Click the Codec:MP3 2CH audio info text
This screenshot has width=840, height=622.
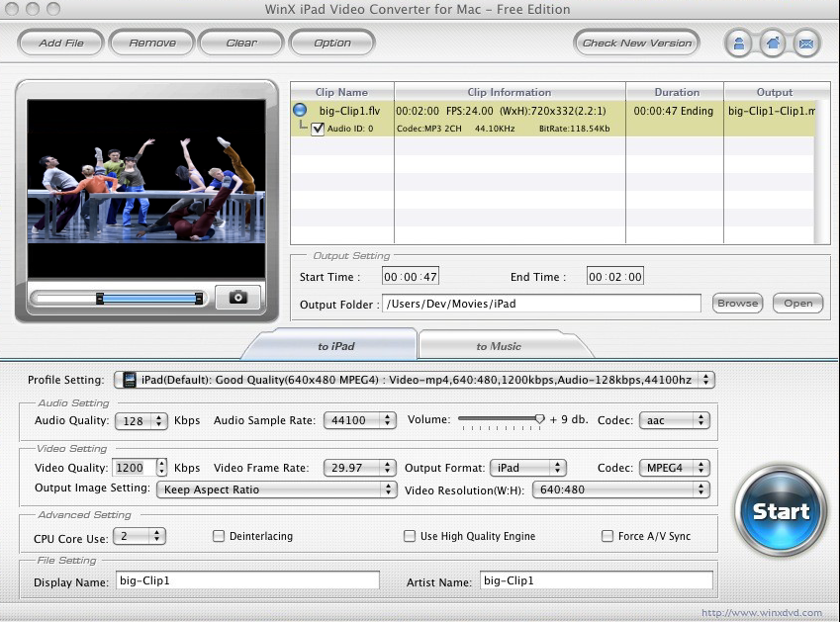[x=428, y=129]
